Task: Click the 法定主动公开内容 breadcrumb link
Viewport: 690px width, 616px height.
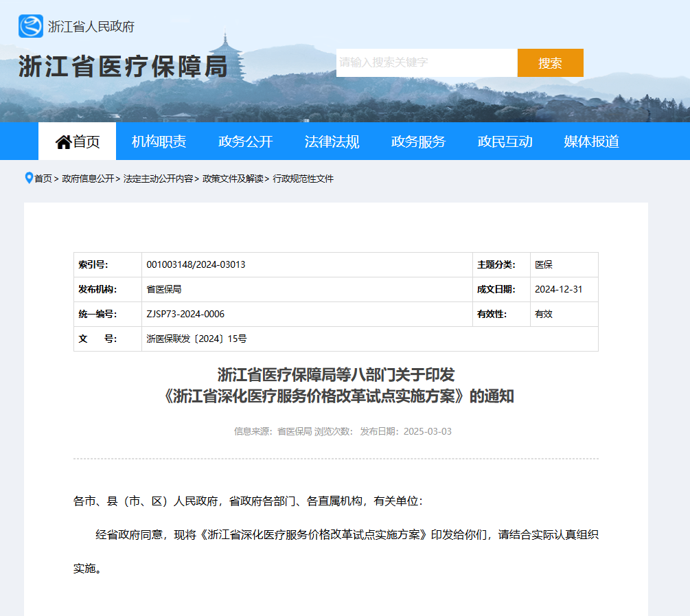Action: tap(157, 178)
